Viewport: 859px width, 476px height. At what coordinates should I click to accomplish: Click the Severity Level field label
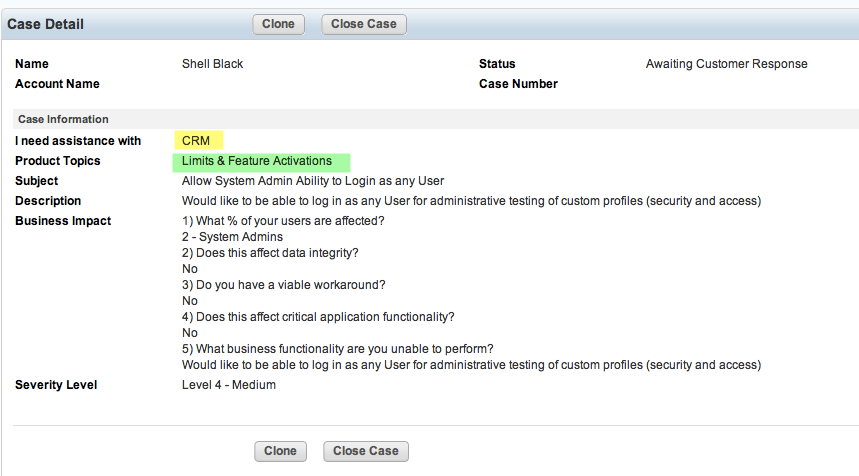[56, 385]
